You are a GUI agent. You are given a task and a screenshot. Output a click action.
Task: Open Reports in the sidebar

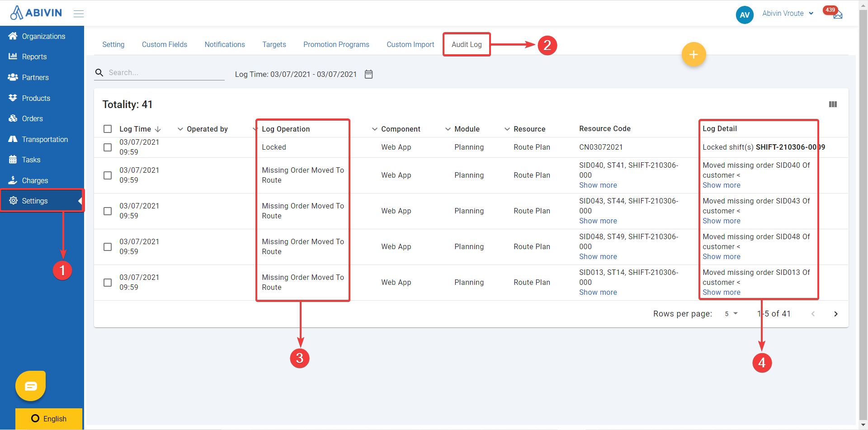[x=42, y=57]
